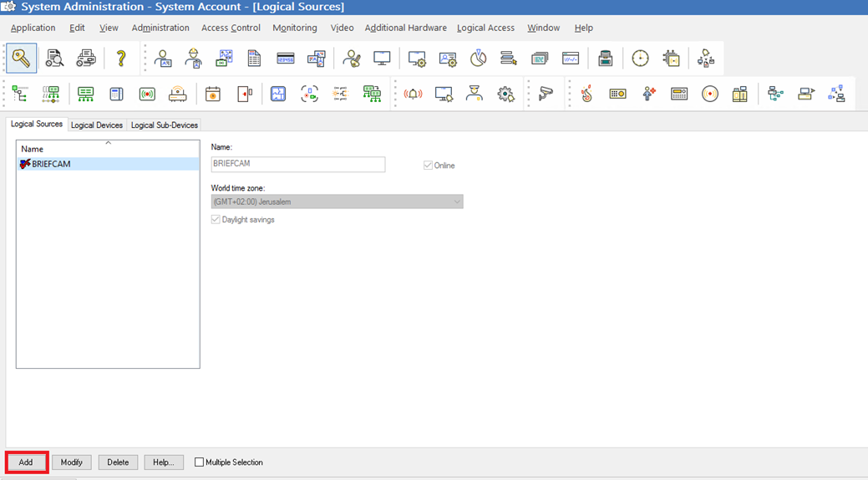Toggle the Multiple Selection checkbox
Image resolution: width=868 pixels, height=480 pixels.
click(x=200, y=462)
